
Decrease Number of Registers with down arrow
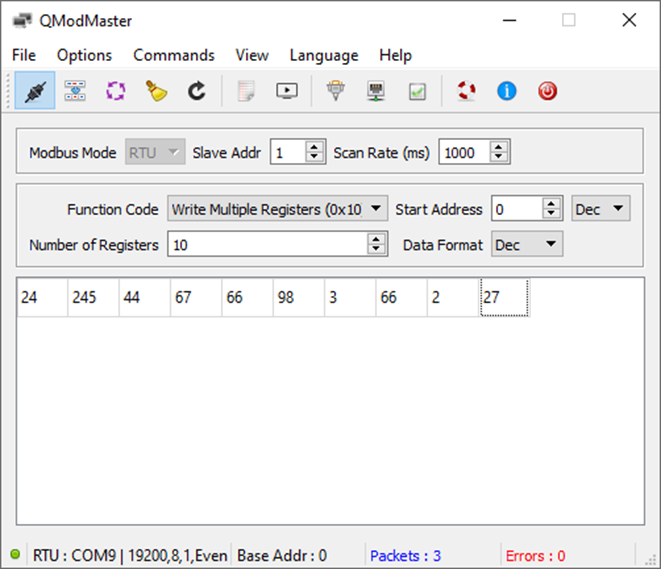[376, 249]
